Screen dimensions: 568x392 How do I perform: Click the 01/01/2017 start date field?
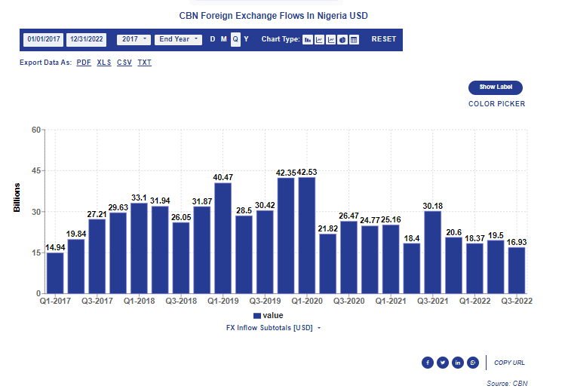pos(42,39)
